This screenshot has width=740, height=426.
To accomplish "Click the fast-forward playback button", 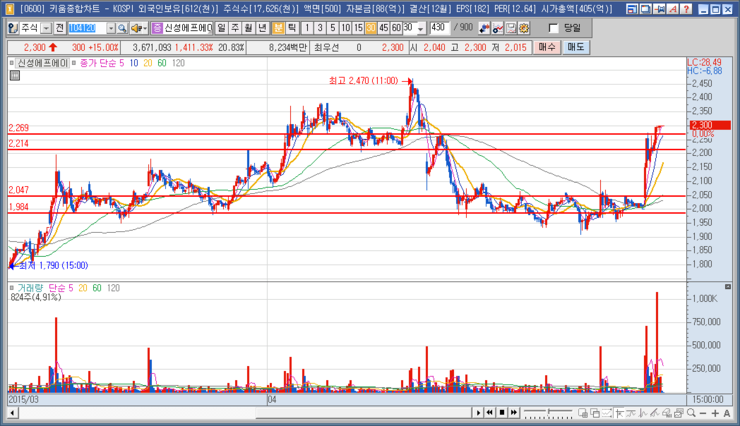I will [513, 413].
